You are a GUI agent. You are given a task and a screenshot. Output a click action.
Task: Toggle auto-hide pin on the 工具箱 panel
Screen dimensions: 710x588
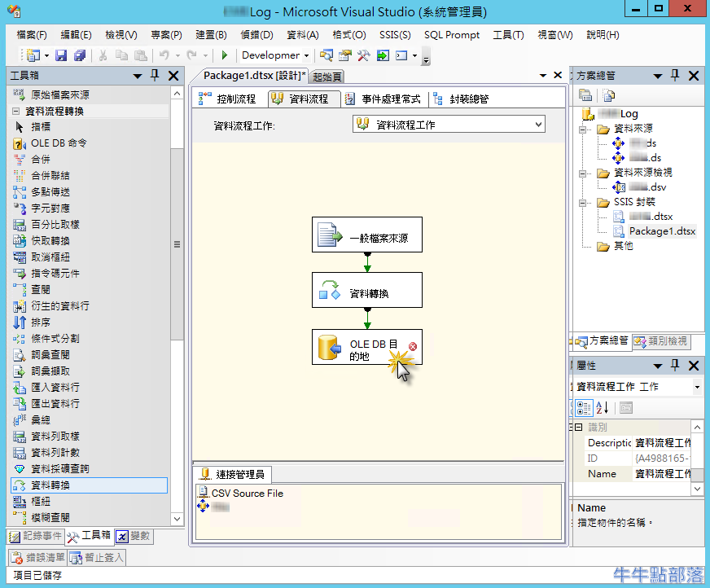click(x=155, y=76)
